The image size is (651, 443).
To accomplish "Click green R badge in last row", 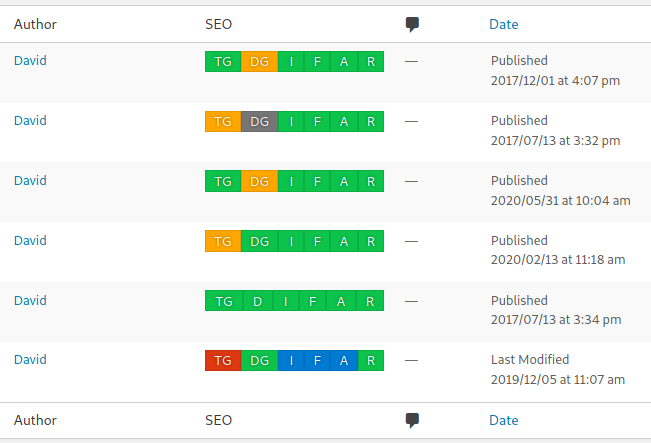I will pyautogui.click(x=371, y=360).
